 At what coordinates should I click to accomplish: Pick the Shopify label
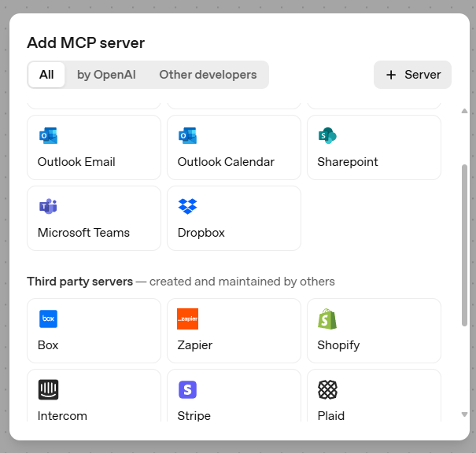coord(338,345)
